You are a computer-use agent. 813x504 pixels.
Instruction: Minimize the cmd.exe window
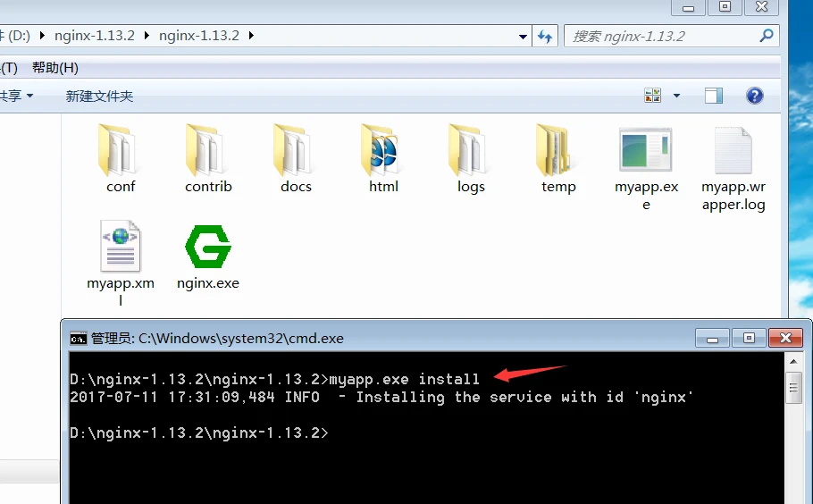pos(712,339)
